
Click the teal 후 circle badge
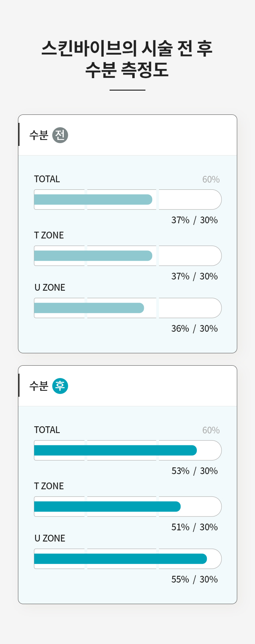[60, 386]
